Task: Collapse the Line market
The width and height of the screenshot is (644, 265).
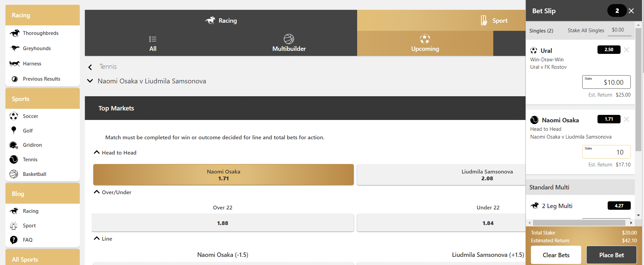Action: coord(97,238)
